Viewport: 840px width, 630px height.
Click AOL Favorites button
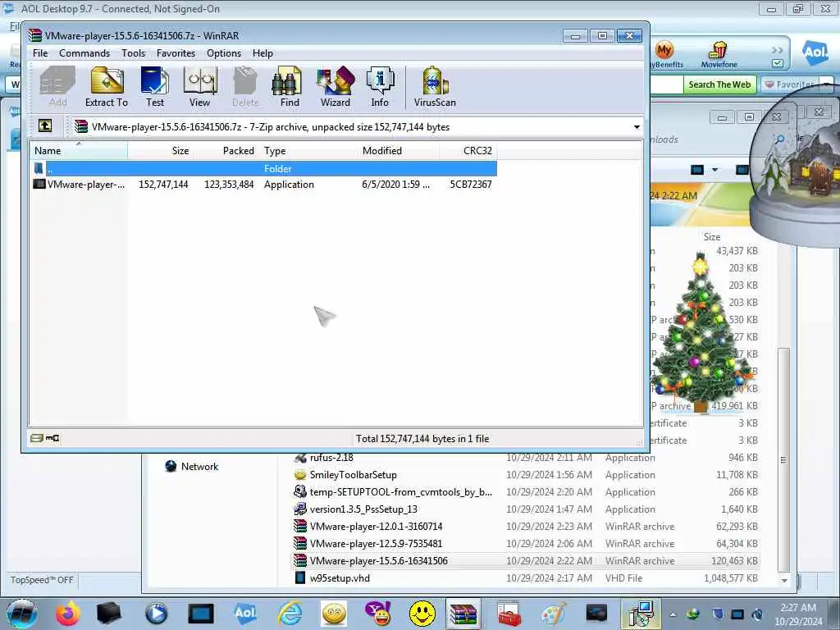(x=789, y=84)
